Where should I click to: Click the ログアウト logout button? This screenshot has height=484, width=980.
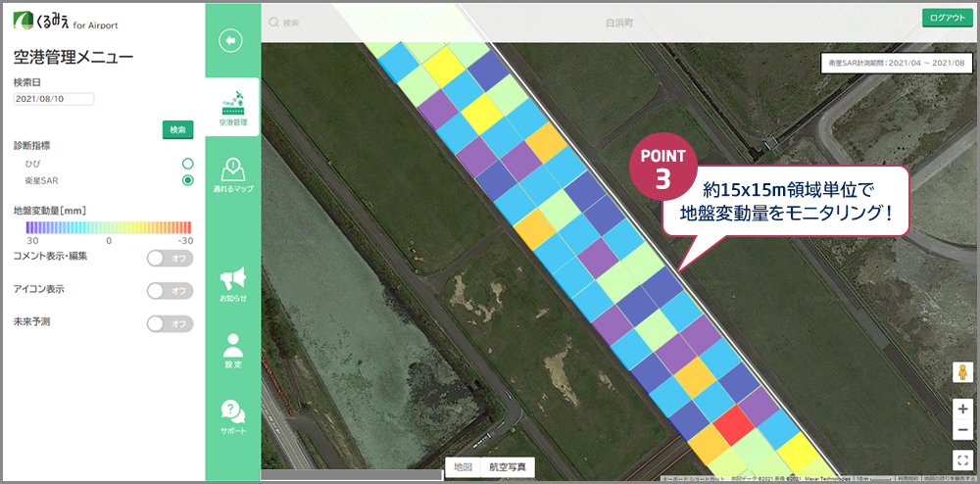pyautogui.click(x=947, y=18)
